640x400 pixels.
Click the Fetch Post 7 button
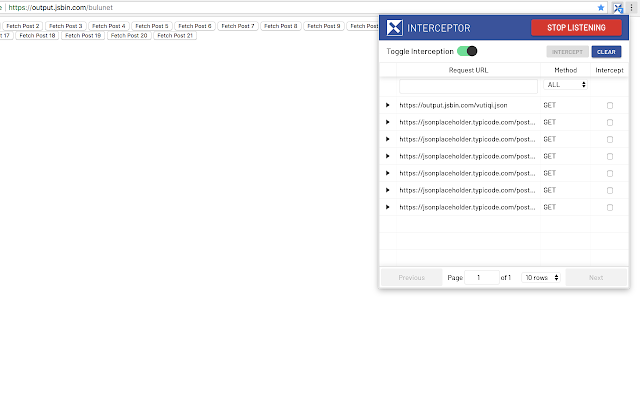click(238, 26)
